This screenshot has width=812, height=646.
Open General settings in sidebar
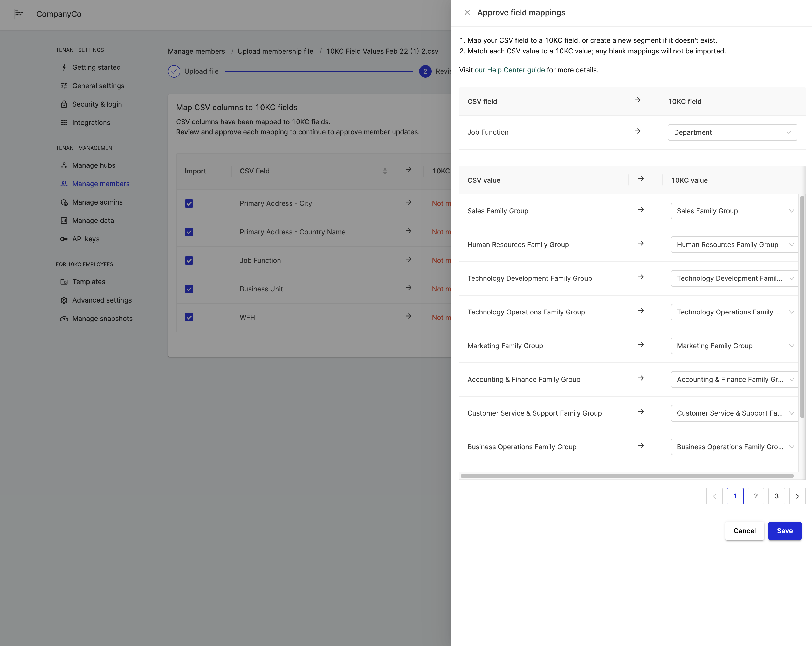[x=98, y=86]
